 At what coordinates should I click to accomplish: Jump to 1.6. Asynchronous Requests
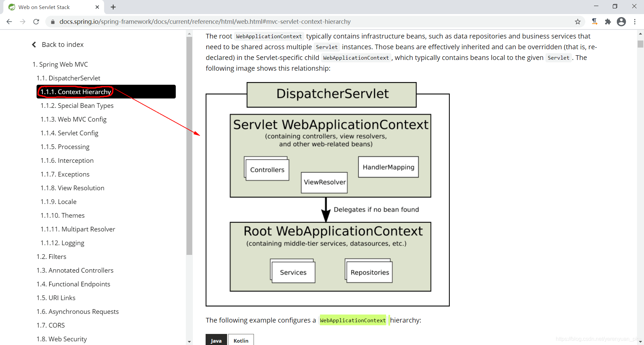click(x=77, y=312)
